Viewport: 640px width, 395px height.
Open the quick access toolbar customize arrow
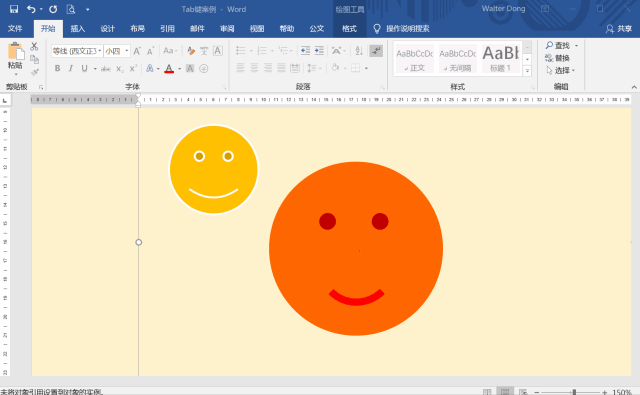(87, 9)
